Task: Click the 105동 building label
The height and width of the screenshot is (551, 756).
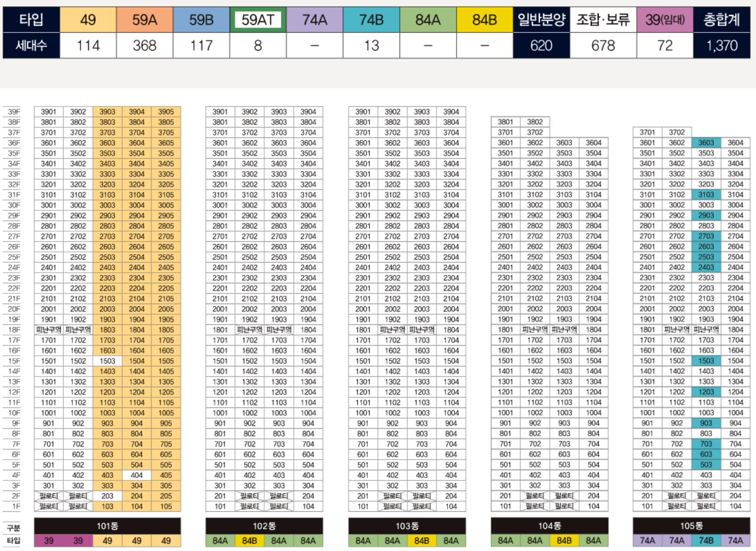Action: (691, 526)
